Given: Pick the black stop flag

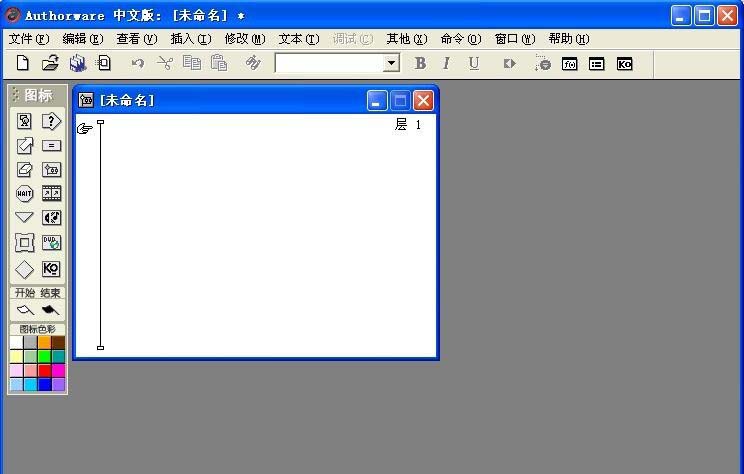Looking at the screenshot, I should click(50, 310).
